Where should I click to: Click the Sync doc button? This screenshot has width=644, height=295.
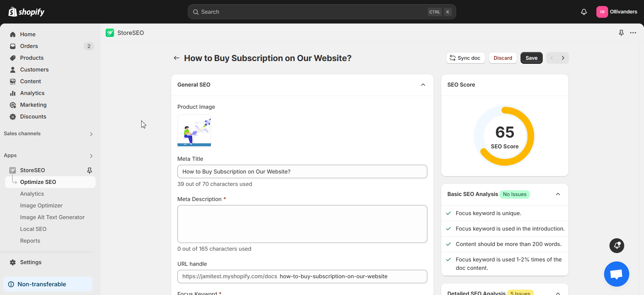pos(466,58)
